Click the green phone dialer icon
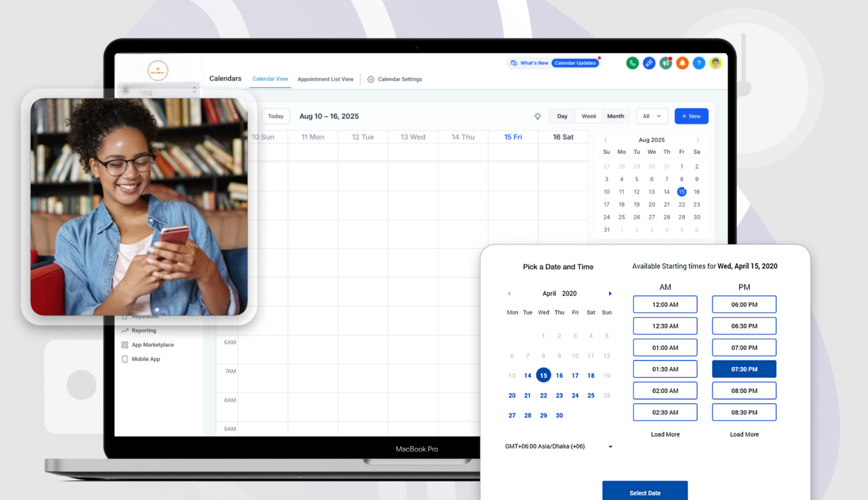The width and height of the screenshot is (868, 500). [632, 63]
